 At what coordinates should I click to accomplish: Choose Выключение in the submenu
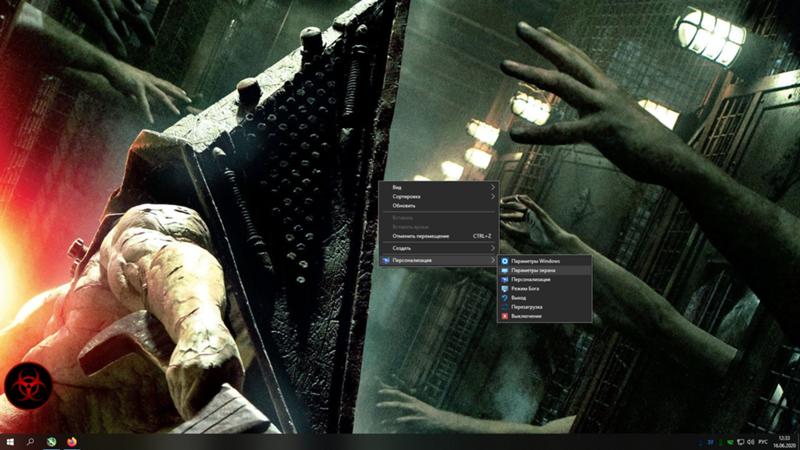pyautogui.click(x=544, y=316)
